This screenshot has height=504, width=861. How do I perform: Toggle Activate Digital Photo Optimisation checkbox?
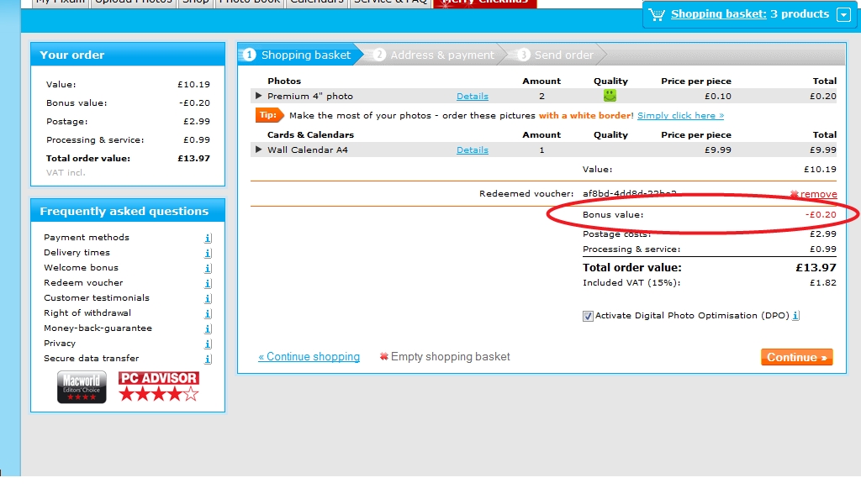(x=588, y=316)
